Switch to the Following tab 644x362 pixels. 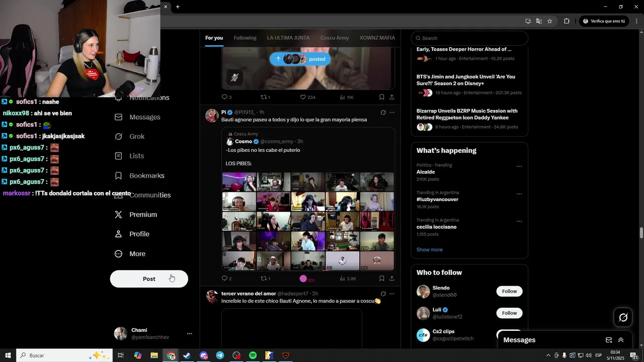click(245, 38)
